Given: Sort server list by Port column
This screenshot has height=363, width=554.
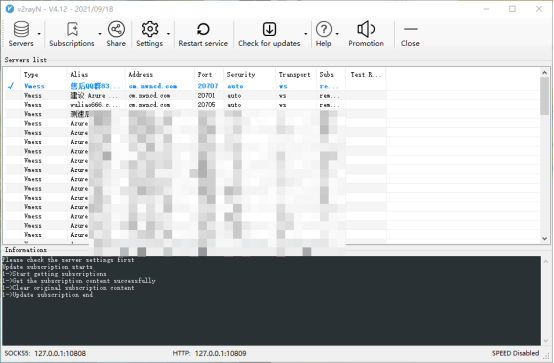Looking at the screenshot, I should point(209,75).
